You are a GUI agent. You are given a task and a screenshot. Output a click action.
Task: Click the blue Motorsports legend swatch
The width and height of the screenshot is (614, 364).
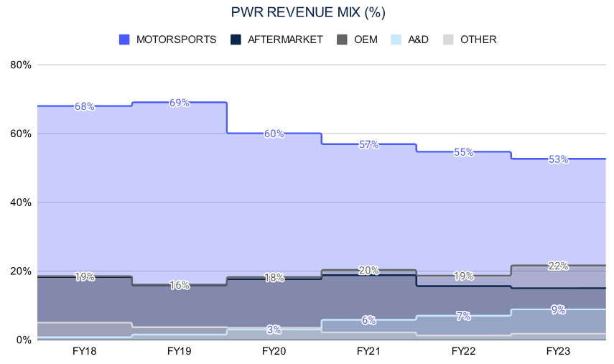point(124,39)
